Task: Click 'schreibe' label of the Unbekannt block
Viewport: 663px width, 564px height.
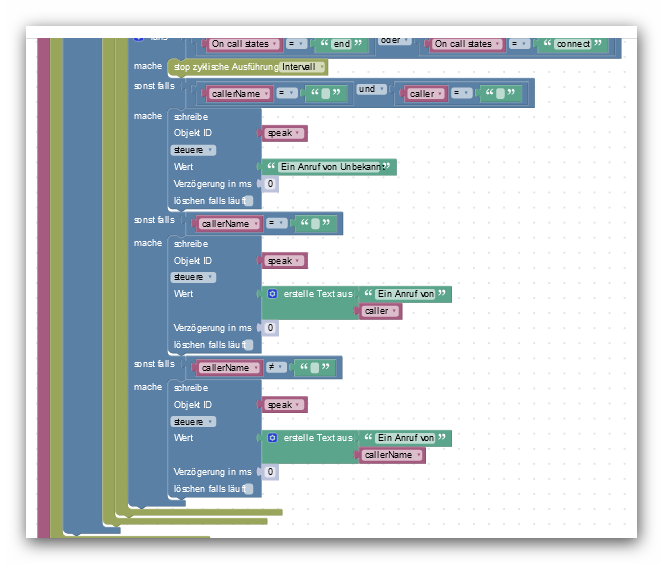Action: click(x=191, y=117)
